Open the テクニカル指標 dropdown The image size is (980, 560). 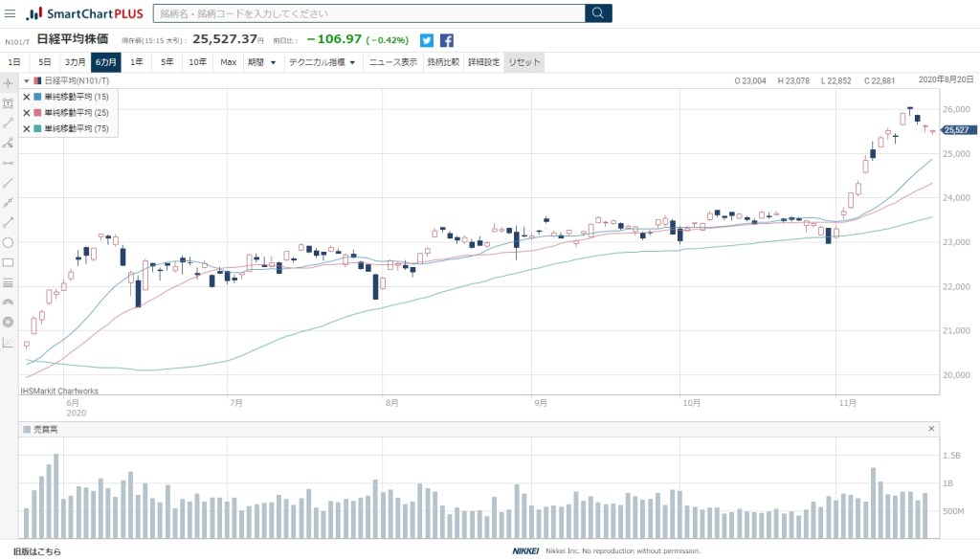pos(322,62)
